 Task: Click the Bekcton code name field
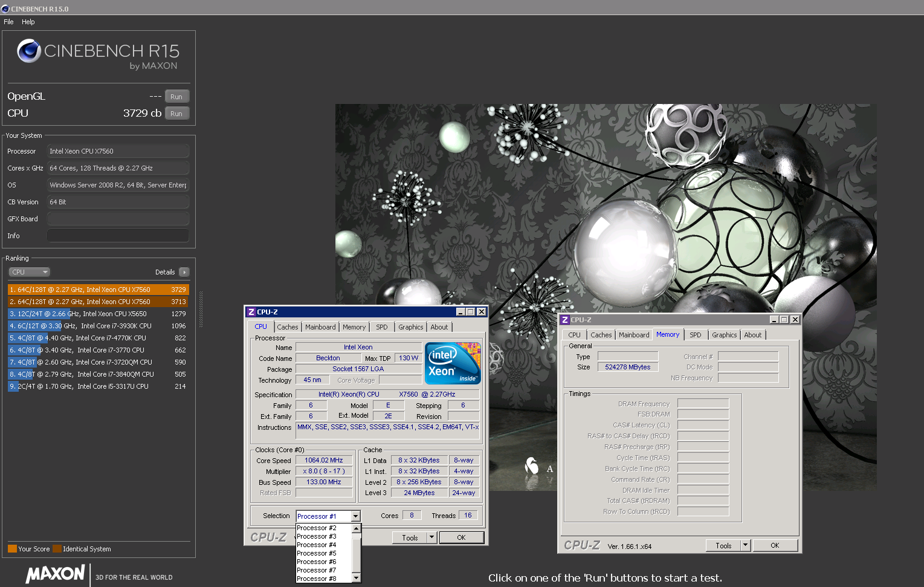pyautogui.click(x=328, y=358)
